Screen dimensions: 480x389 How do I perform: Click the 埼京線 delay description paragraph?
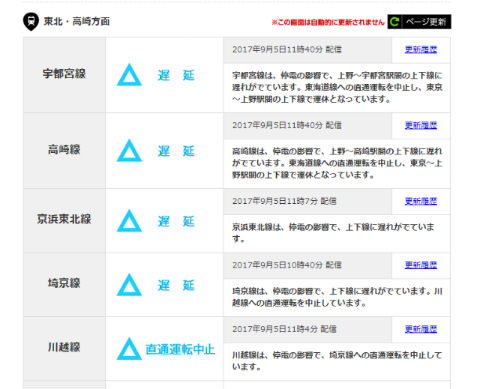click(x=337, y=297)
